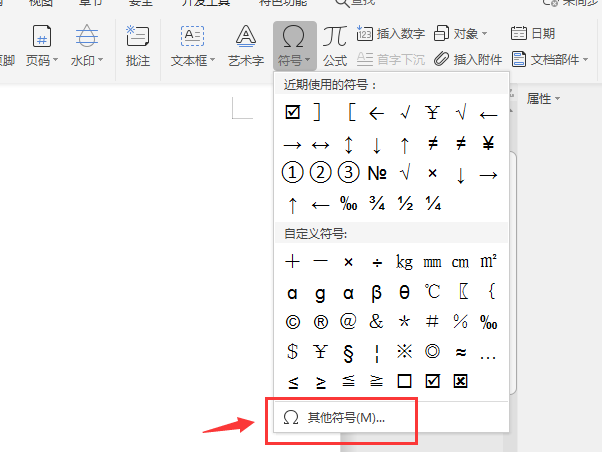
Task: Insert the circled number ③ symbol
Action: click(x=348, y=172)
